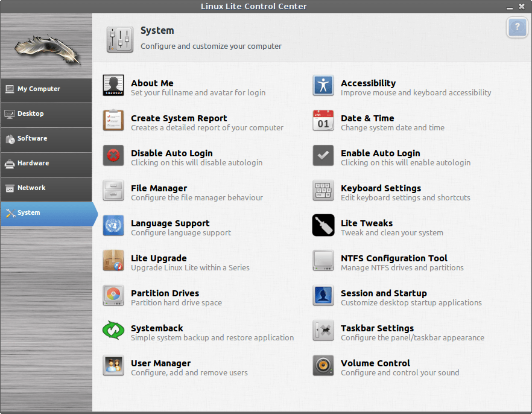Open the My Computer sidebar tab
Viewport: 532px width, 414px height.
[x=46, y=91]
